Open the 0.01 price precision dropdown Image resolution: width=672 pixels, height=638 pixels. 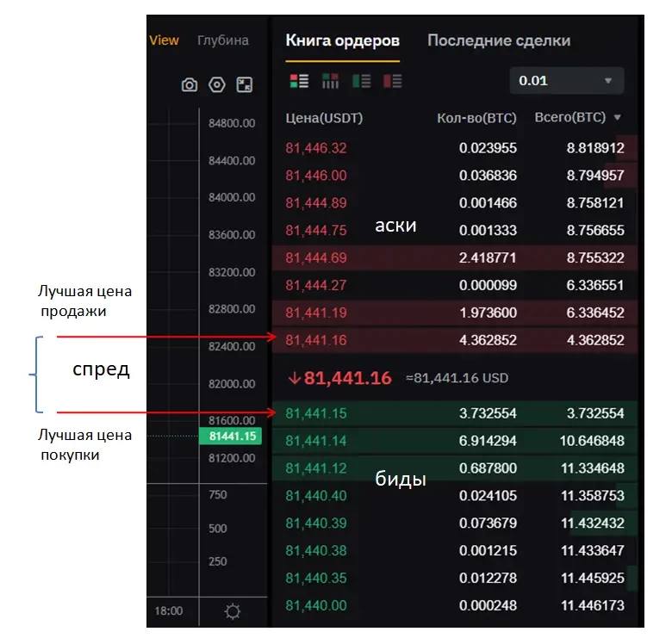pyautogui.click(x=567, y=80)
